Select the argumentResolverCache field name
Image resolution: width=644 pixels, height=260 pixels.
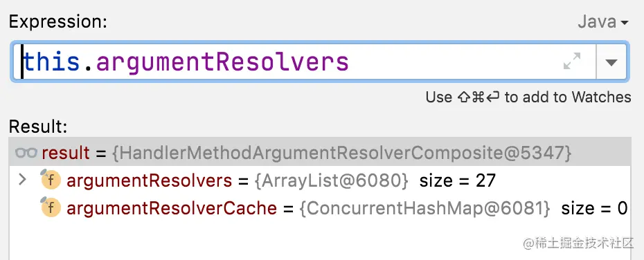click(x=172, y=208)
